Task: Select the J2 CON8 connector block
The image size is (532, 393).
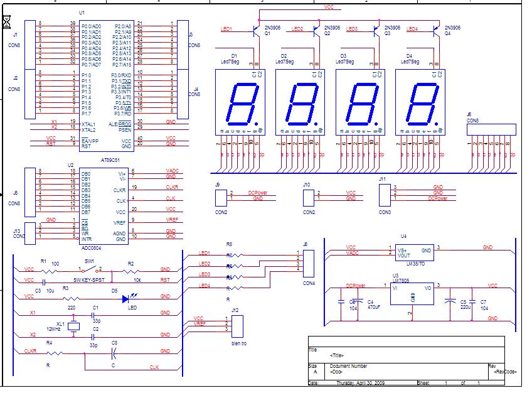Action: [x=30, y=94]
